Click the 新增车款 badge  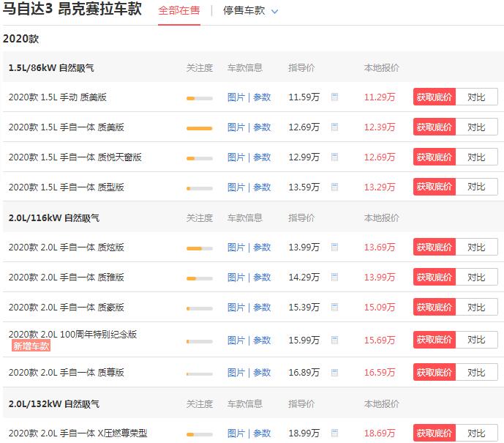click(31, 346)
